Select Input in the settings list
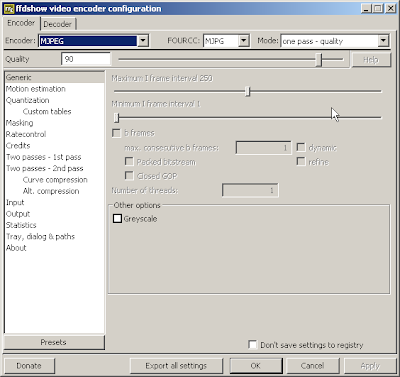 point(54,202)
